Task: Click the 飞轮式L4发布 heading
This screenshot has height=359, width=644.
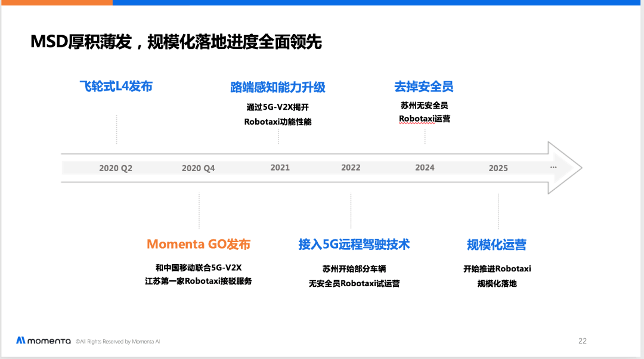Action: point(116,86)
